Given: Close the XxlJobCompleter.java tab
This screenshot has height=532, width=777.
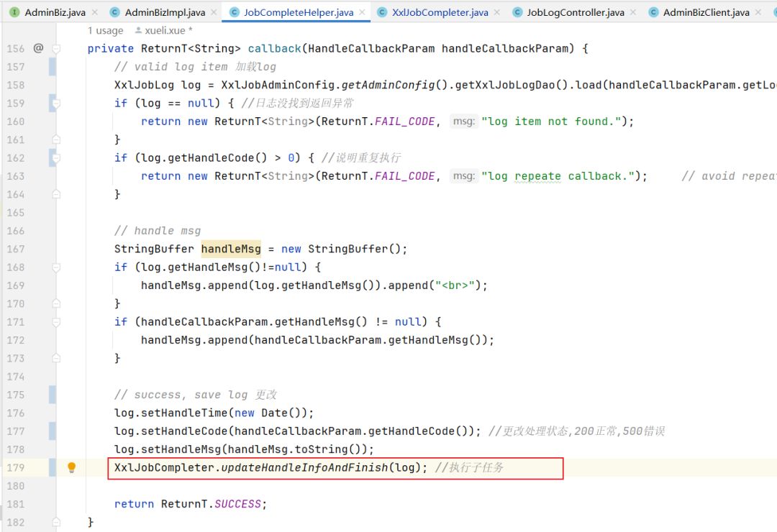Looking at the screenshot, I should pyautogui.click(x=497, y=12).
